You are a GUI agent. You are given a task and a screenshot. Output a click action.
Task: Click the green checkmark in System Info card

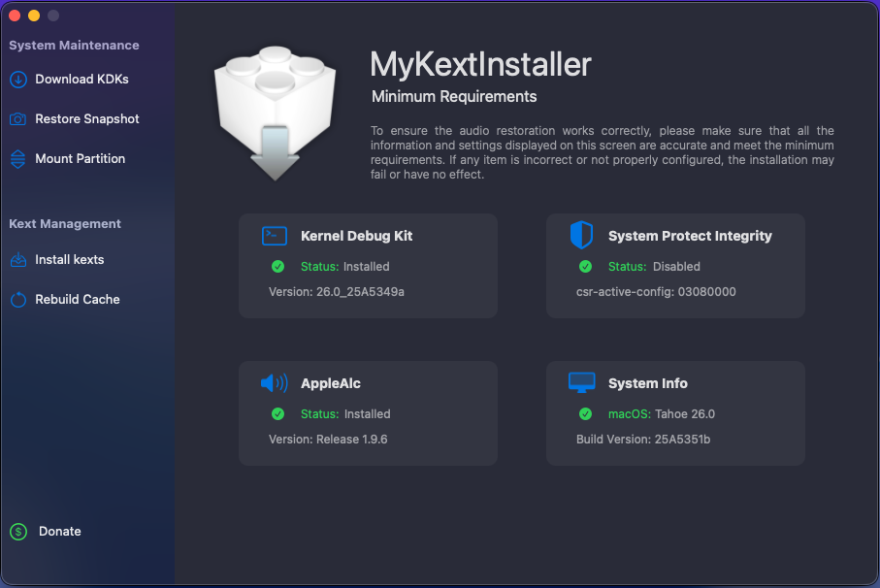(x=585, y=414)
